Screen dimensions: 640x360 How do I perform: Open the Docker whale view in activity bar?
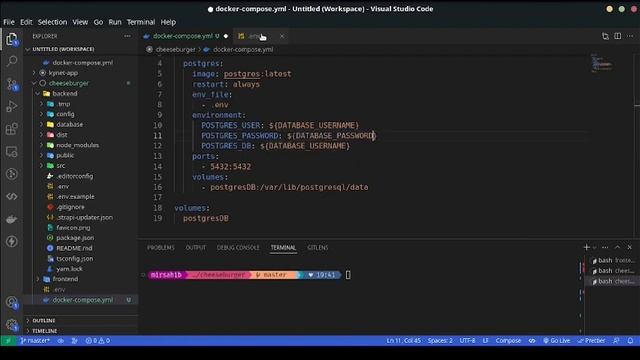[11, 219]
